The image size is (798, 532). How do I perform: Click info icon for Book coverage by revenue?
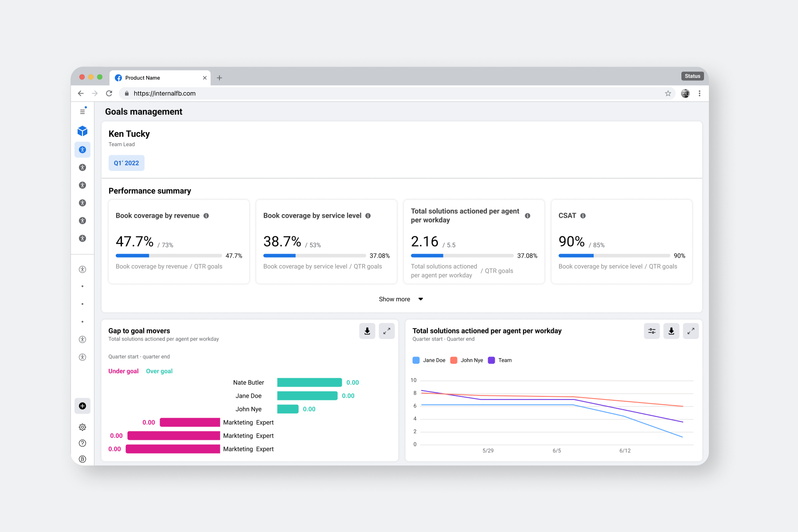coord(206,216)
